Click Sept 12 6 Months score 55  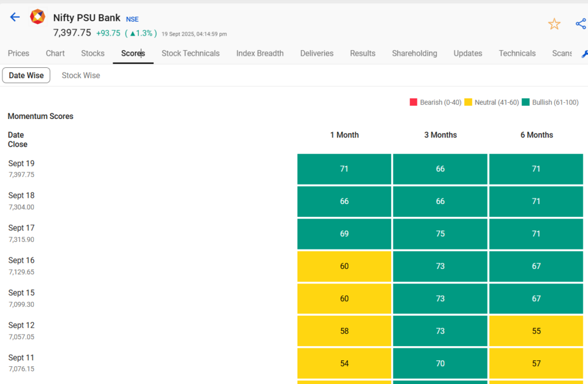point(536,331)
